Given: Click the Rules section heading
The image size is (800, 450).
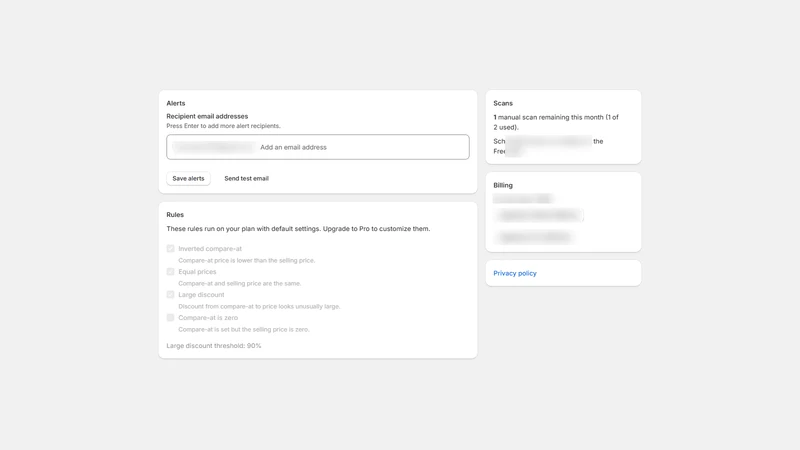Looking at the screenshot, I should [x=175, y=215].
